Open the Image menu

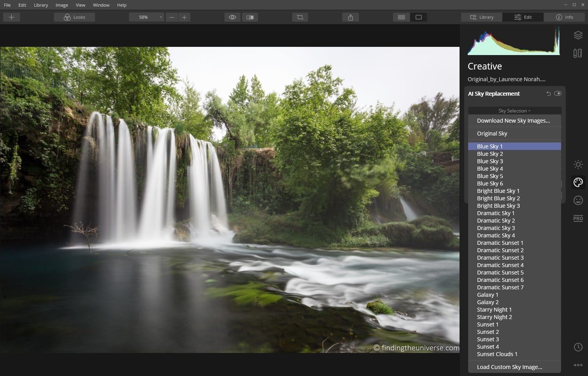click(62, 5)
